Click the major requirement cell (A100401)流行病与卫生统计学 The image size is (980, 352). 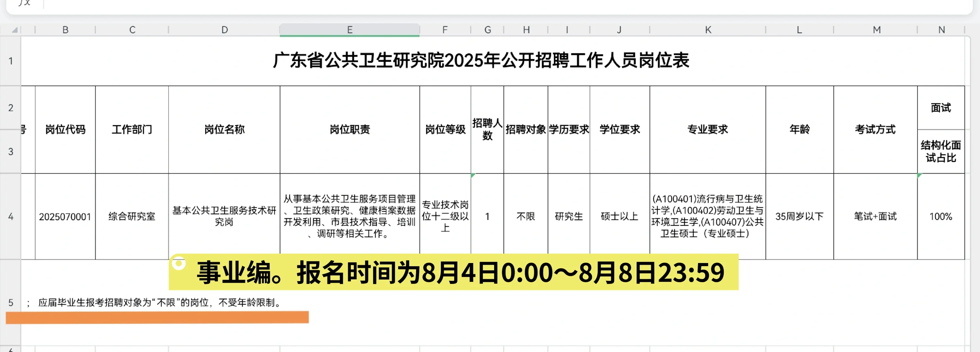[x=708, y=216]
